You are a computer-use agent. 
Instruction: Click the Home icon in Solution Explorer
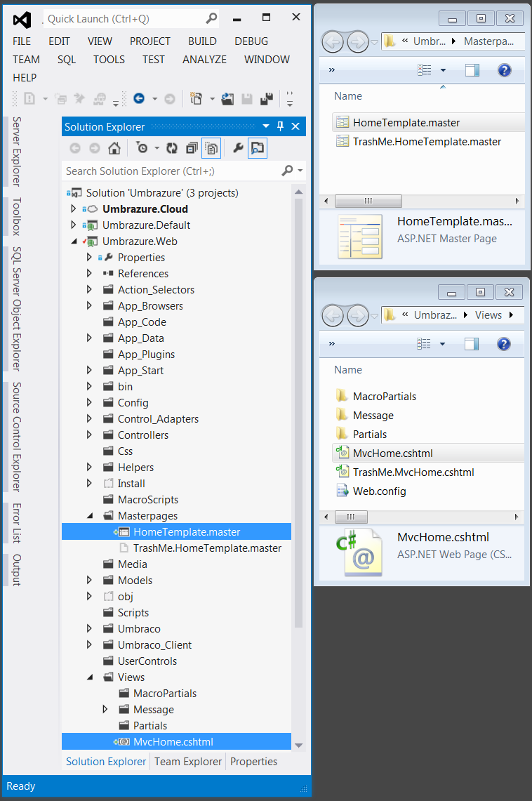click(x=114, y=148)
